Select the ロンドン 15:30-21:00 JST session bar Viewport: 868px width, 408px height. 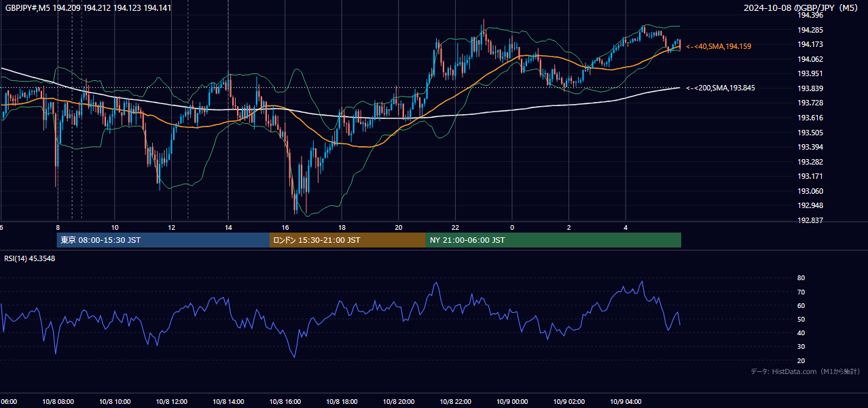point(348,240)
